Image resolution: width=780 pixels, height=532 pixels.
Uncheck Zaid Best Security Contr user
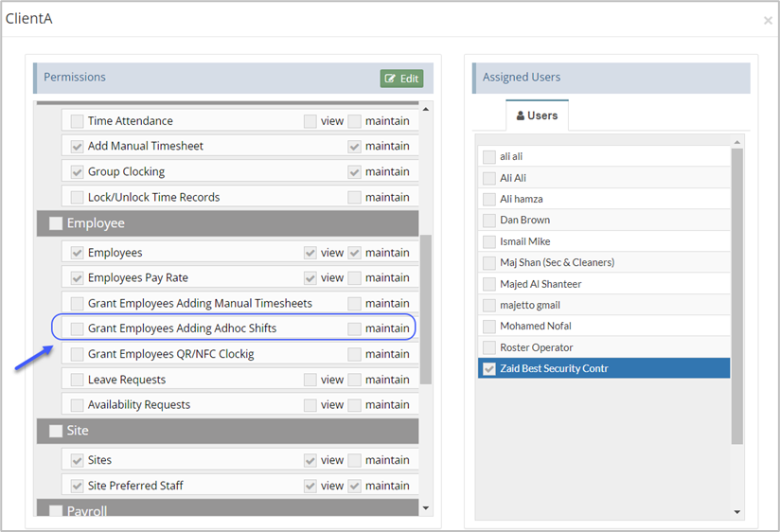(x=489, y=369)
